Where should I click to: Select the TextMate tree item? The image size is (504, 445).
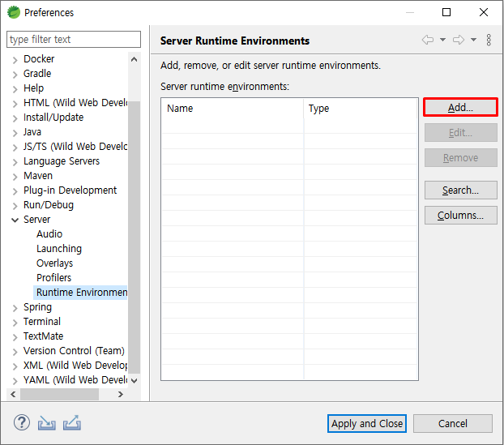click(44, 336)
